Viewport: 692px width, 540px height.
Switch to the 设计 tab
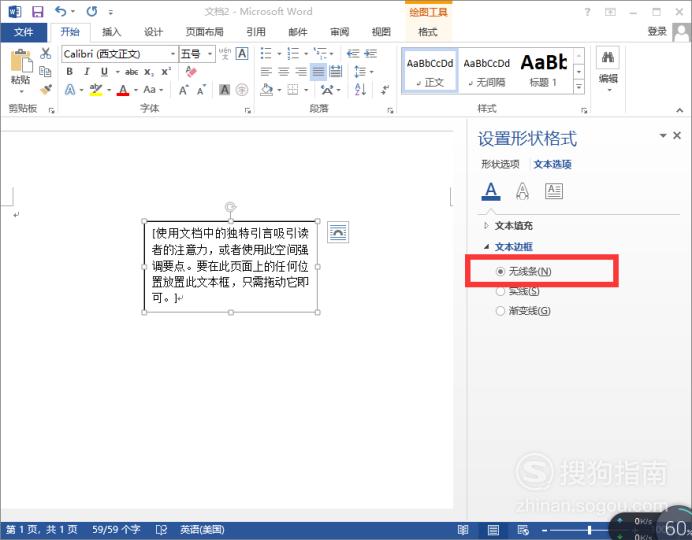click(x=153, y=32)
